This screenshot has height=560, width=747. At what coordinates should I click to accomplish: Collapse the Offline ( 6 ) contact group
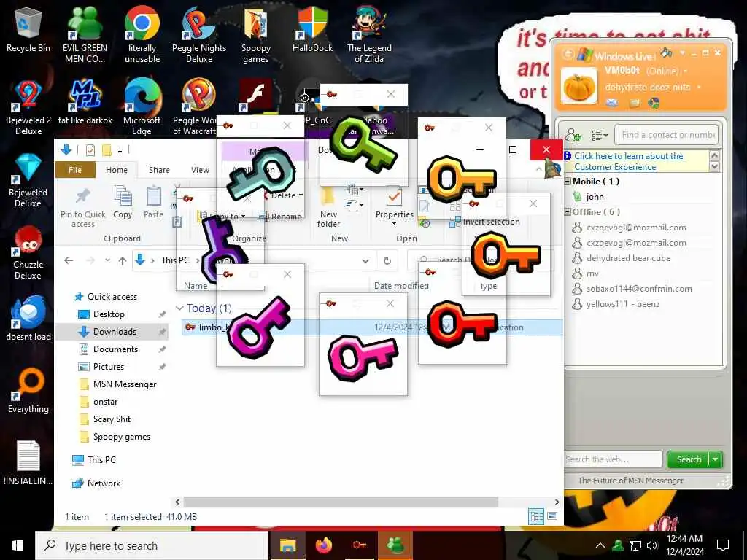pos(568,212)
